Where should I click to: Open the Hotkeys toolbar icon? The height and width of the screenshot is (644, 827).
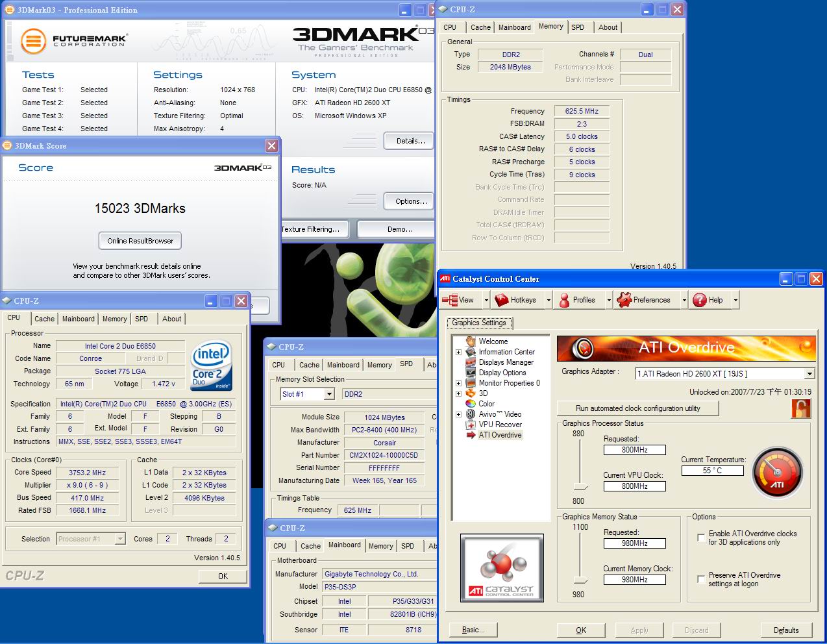tap(501, 300)
